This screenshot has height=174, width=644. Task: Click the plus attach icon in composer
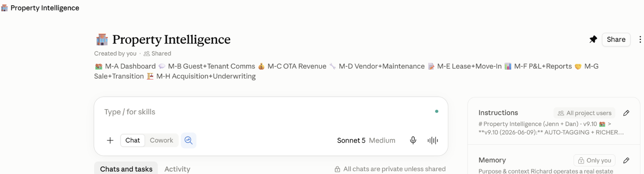[x=110, y=140]
